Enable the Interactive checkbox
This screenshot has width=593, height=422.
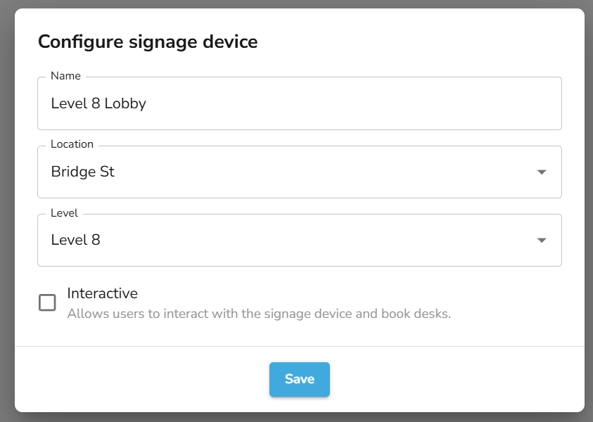pyautogui.click(x=47, y=303)
